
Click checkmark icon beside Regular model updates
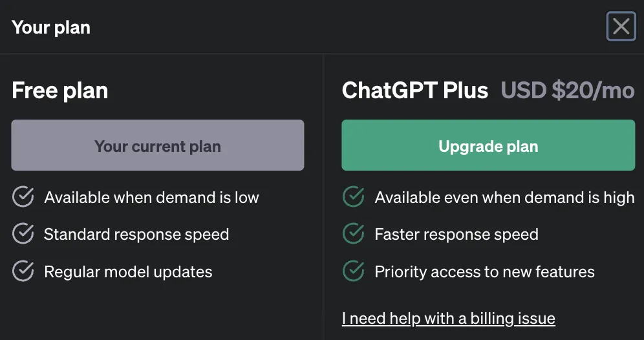click(23, 271)
